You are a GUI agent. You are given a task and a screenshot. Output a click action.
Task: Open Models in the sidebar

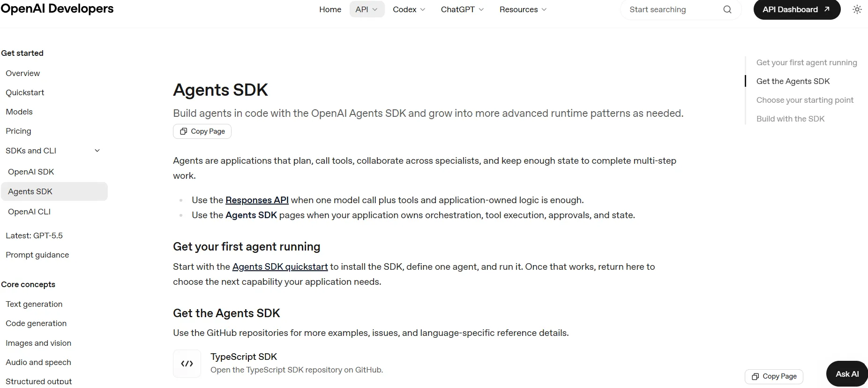(19, 112)
